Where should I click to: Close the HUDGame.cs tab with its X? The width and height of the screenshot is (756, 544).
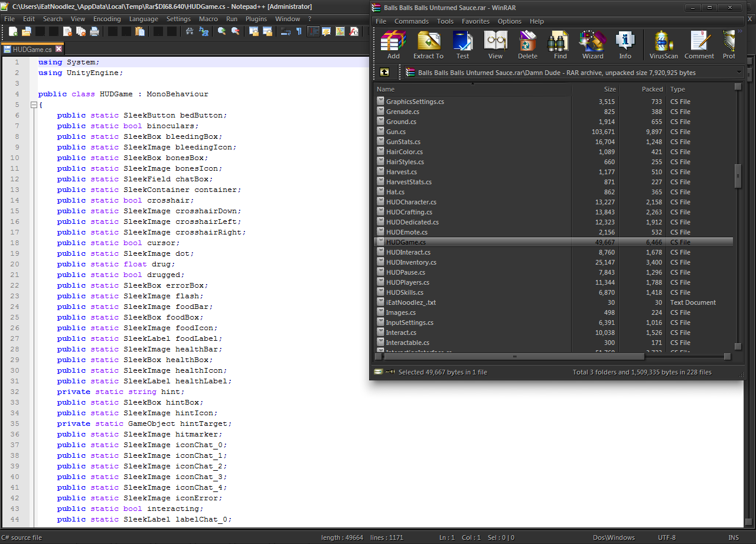coord(59,49)
